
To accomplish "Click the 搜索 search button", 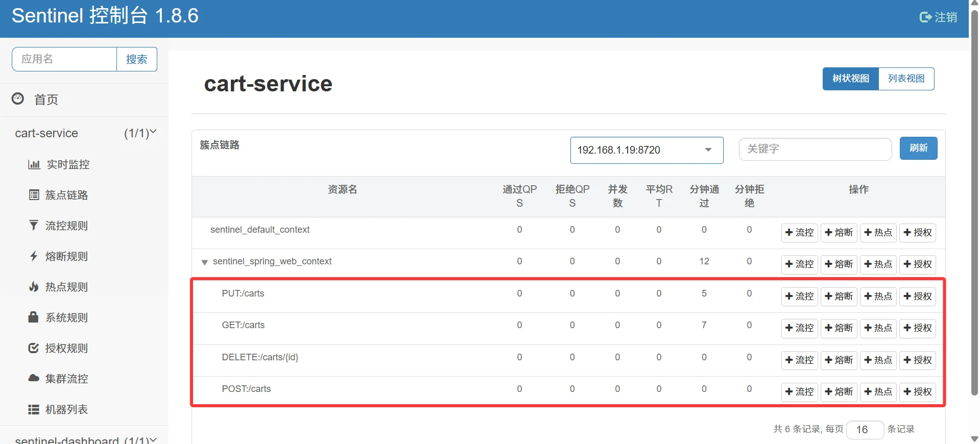I will point(136,59).
